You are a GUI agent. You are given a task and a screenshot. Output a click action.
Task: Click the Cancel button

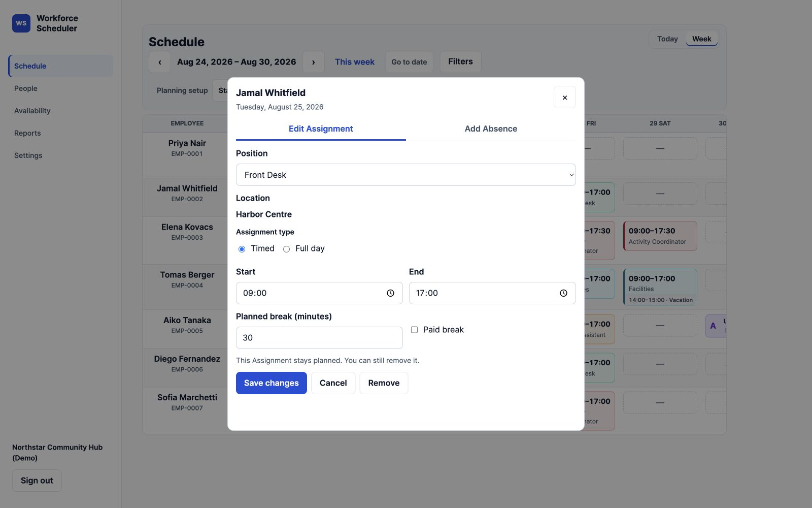click(333, 383)
